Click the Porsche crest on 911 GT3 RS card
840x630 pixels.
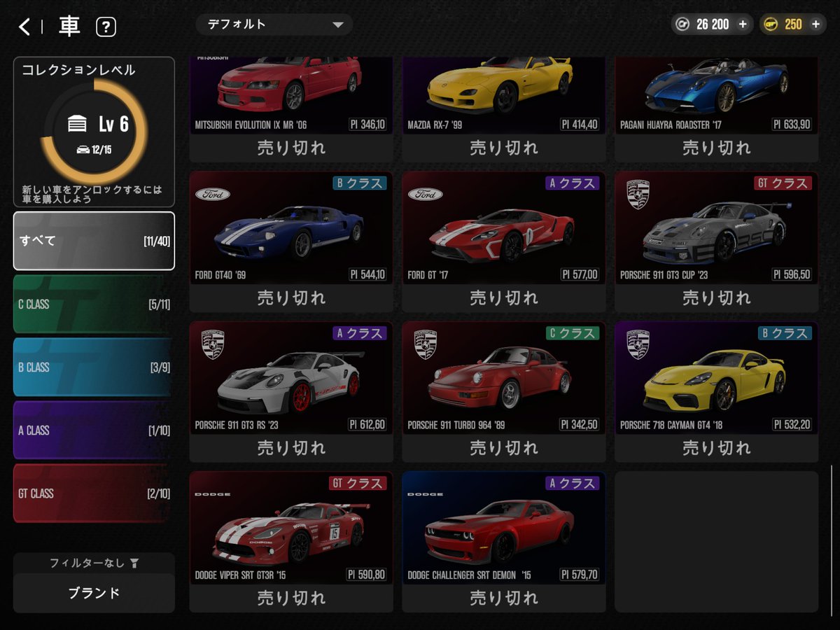tap(213, 344)
